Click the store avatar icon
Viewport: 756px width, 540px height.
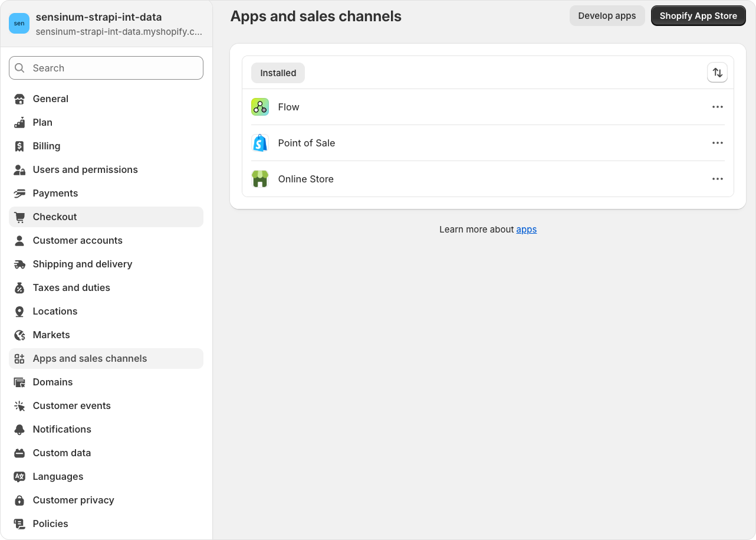19,24
